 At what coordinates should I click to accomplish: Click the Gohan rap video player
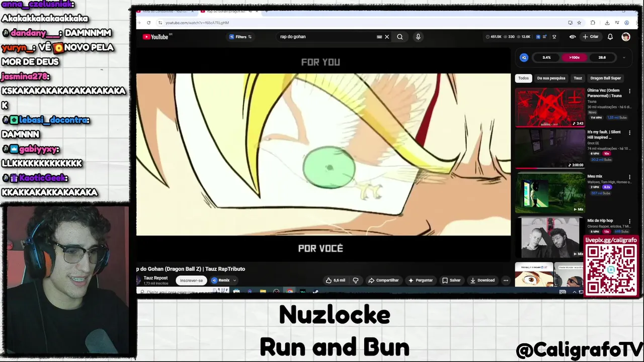(x=324, y=155)
